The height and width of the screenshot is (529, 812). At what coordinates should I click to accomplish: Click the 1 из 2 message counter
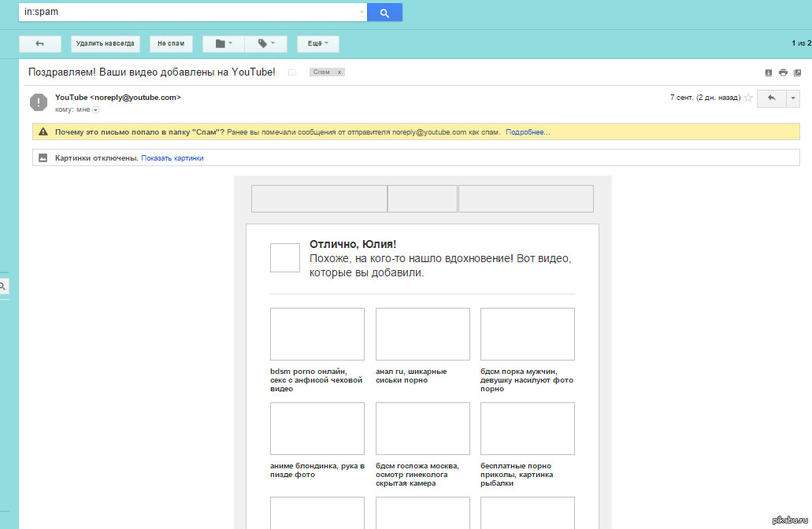pos(801,43)
